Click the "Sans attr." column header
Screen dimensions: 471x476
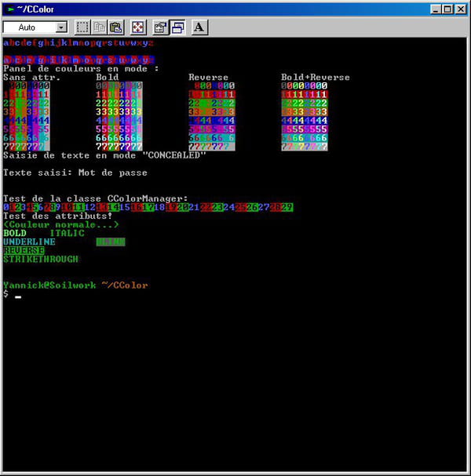click(x=32, y=78)
